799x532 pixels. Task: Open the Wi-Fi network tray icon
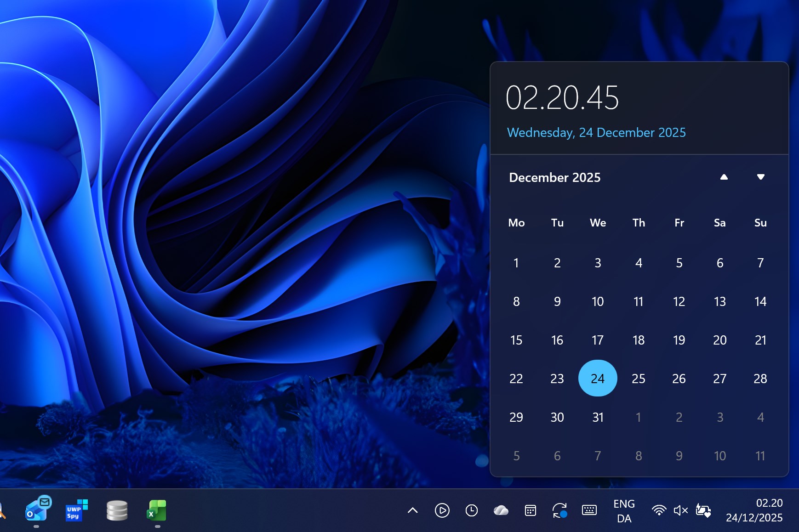coord(659,510)
